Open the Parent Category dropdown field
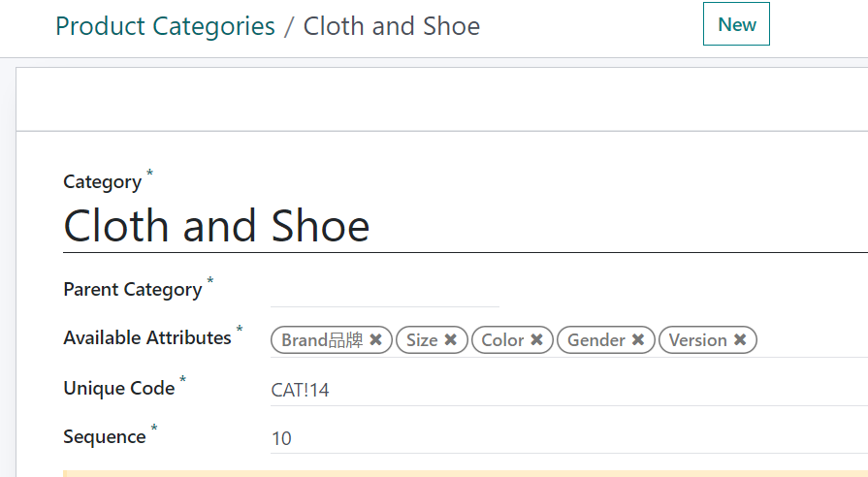The height and width of the screenshot is (477, 868). click(x=384, y=291)
